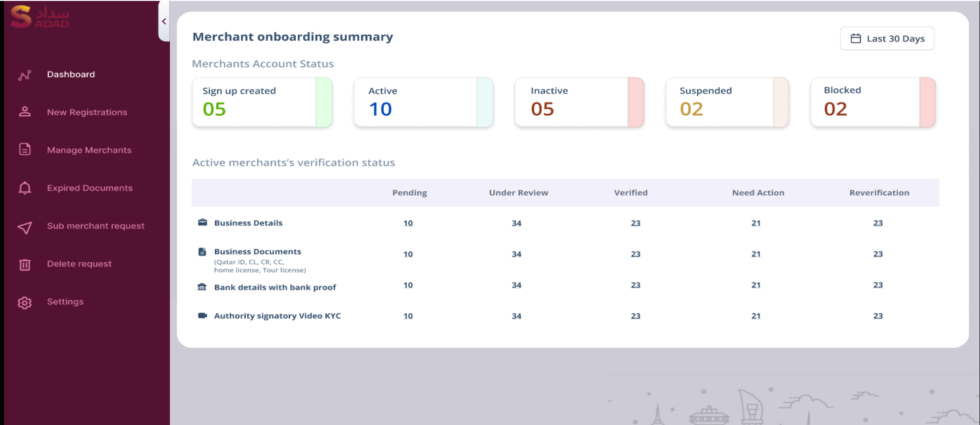The width and height of the screenshot is (980, 425).
Task: Click the calendar icon on Last 30 Days
Action: point(856,38)
